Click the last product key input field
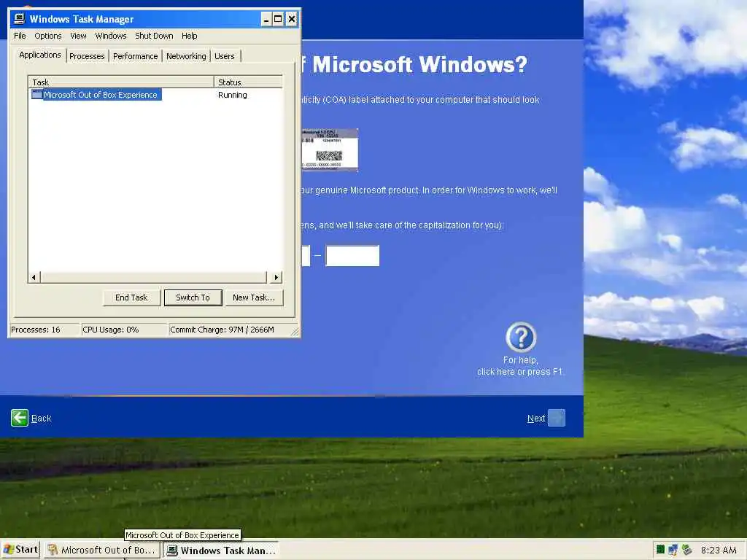This screenshot has height=560, width=747. [x=352, y=256]
